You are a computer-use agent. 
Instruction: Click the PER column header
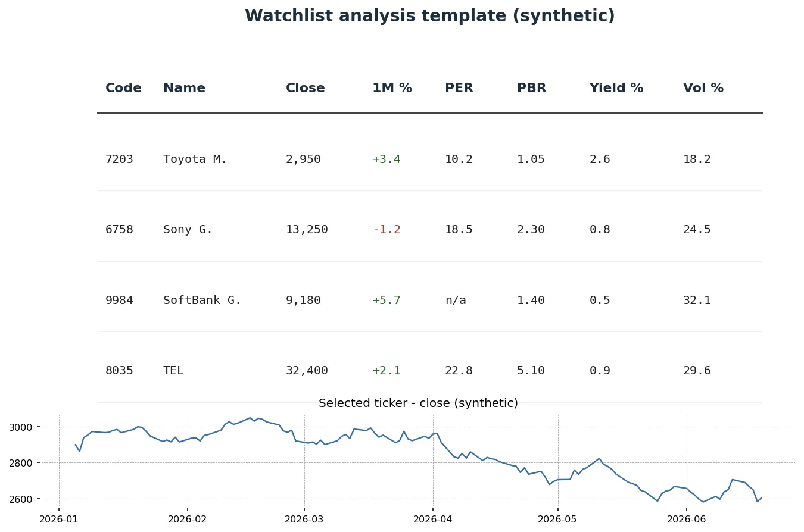(x=459, y=89)
